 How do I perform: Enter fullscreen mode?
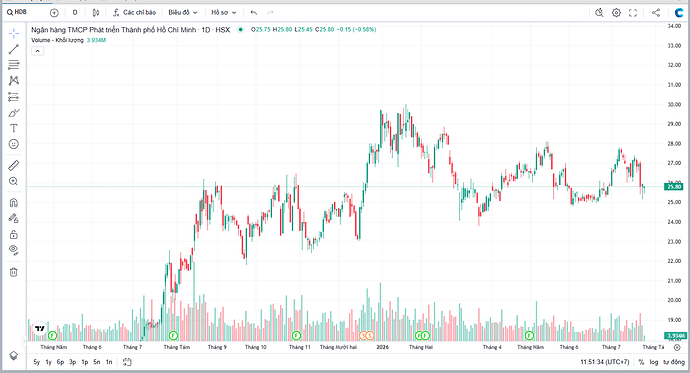(x=633, y=13)
